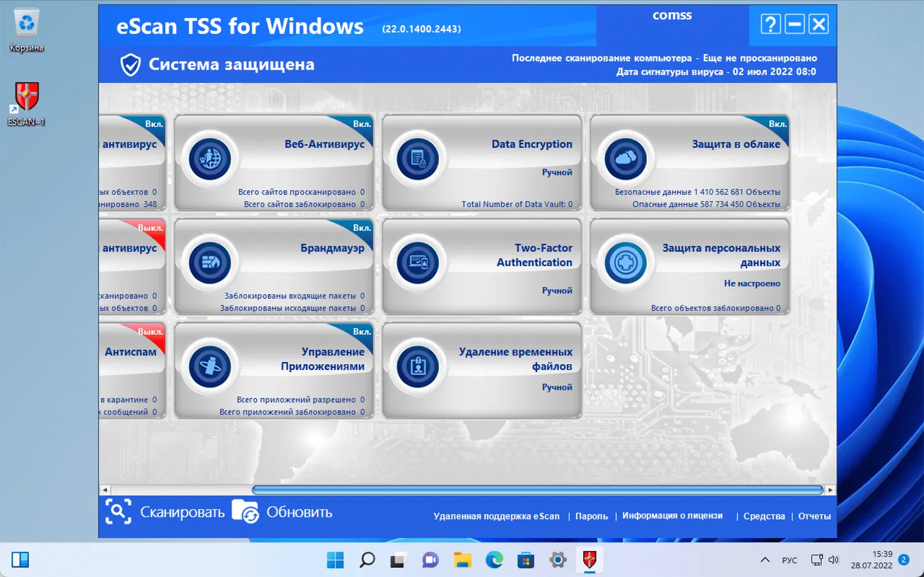Open Task View on the taskbar
924x577 pixels.
coord(398,560)
